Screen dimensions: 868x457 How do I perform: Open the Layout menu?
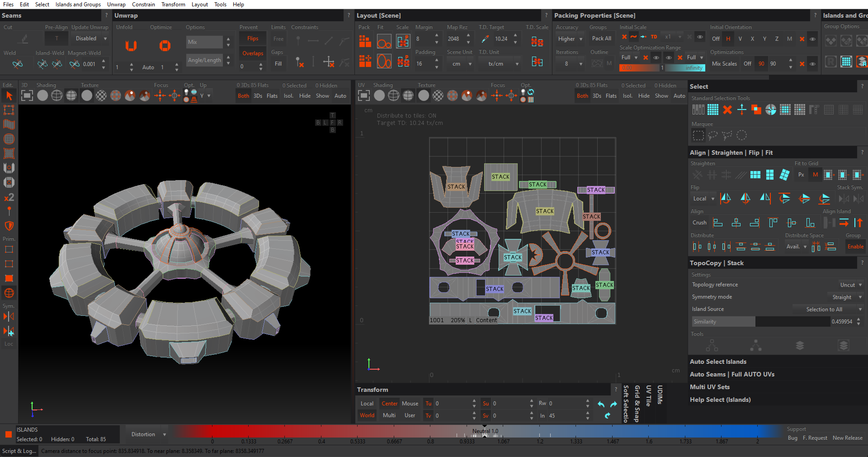point(199,4)
